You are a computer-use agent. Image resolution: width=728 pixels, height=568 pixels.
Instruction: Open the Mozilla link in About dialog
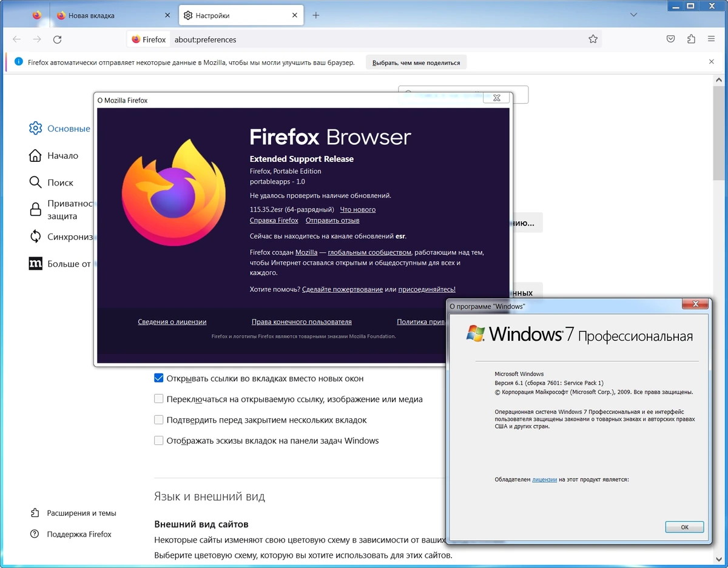click(x=306, y=252)
